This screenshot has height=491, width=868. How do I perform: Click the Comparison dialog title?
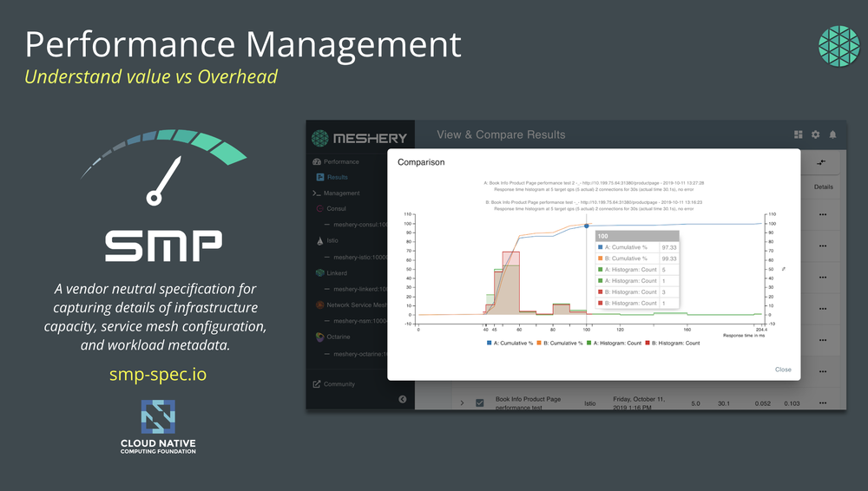tap(421, 162)
